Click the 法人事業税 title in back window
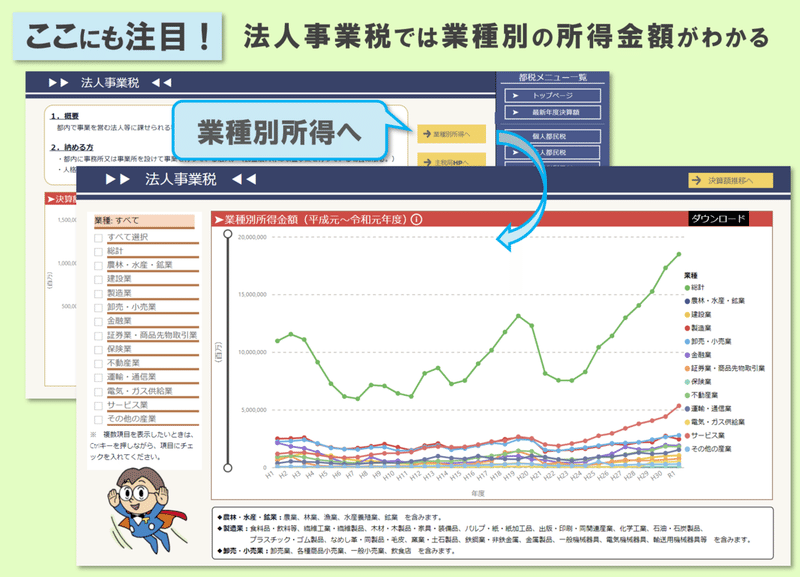Viewport: 800px width, 577px height. 110,83
